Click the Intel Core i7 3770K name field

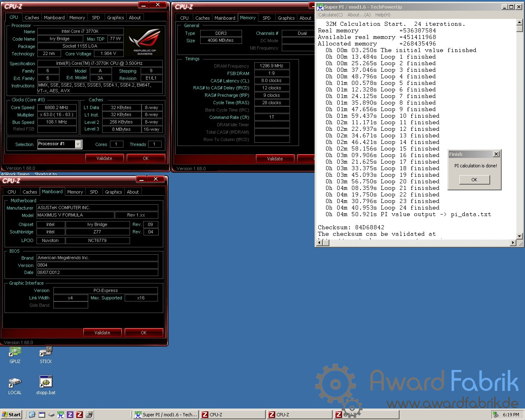point(80,31)
